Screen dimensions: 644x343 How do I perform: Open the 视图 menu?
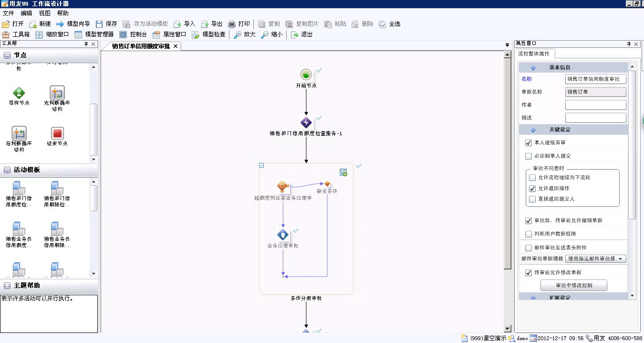[x=44, y=13]
